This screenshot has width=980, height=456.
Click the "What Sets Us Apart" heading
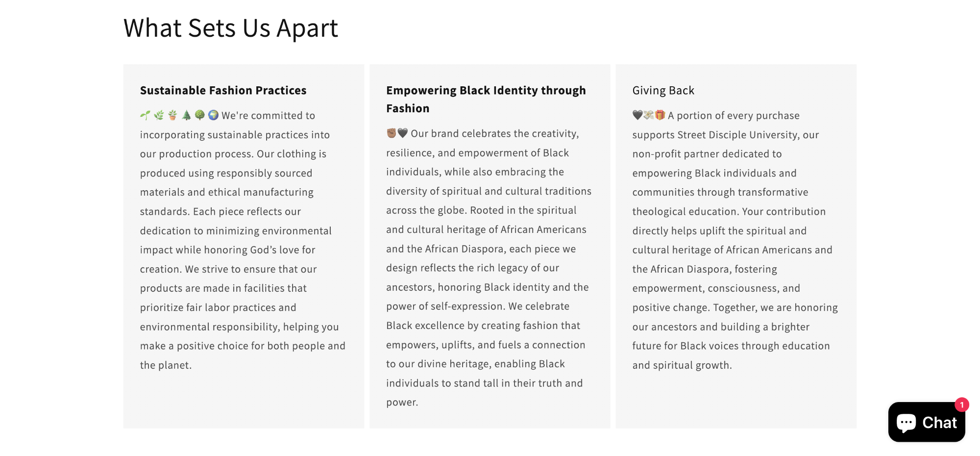tap(231, 28)
